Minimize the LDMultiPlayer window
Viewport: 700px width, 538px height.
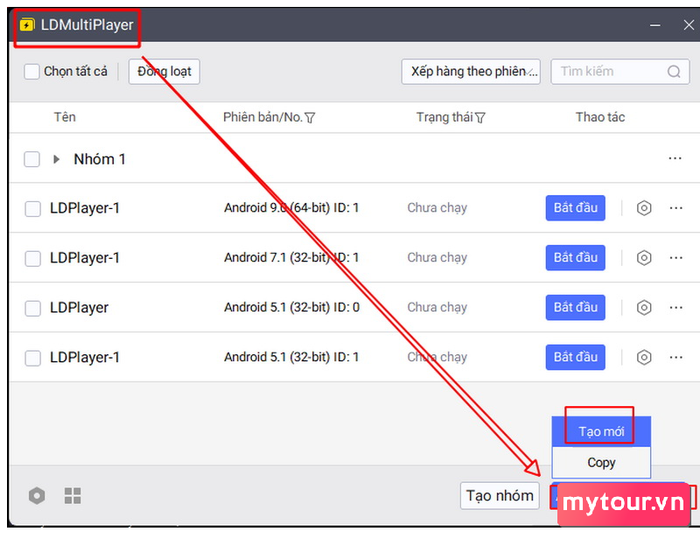[x=655, y=25]
